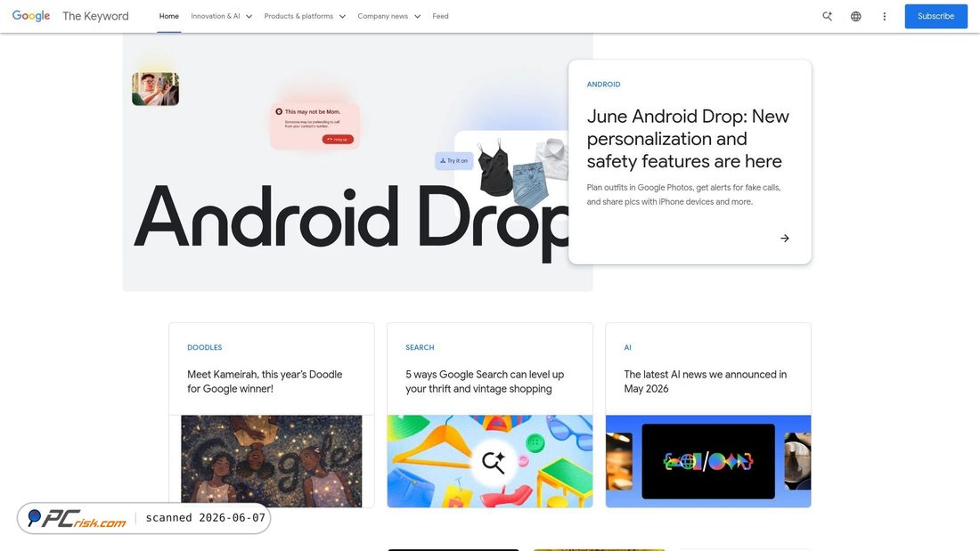Open the three-dot more options menu

click(x=884, y=16)
